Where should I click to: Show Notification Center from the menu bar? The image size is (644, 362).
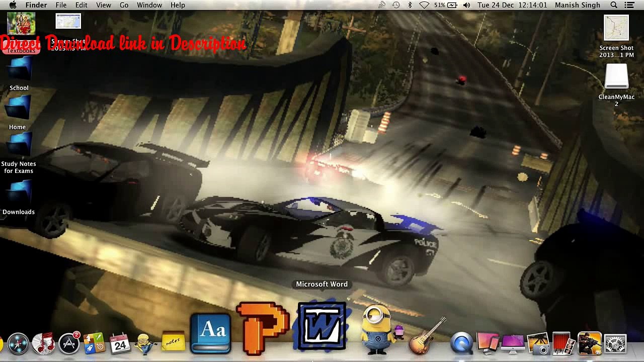pyautogui.click(x=629, y=5)
